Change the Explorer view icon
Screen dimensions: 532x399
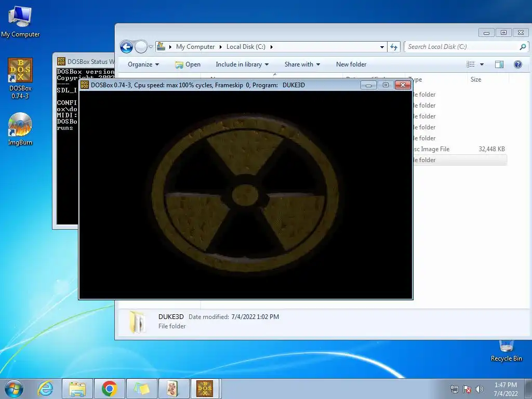[x=471, y=64]
